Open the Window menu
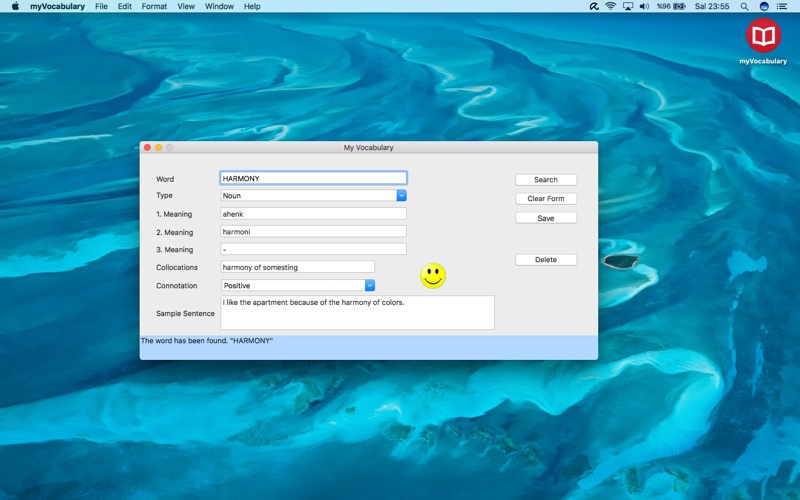The height and width of the screenshot is (500, 800). pos(219,6)
